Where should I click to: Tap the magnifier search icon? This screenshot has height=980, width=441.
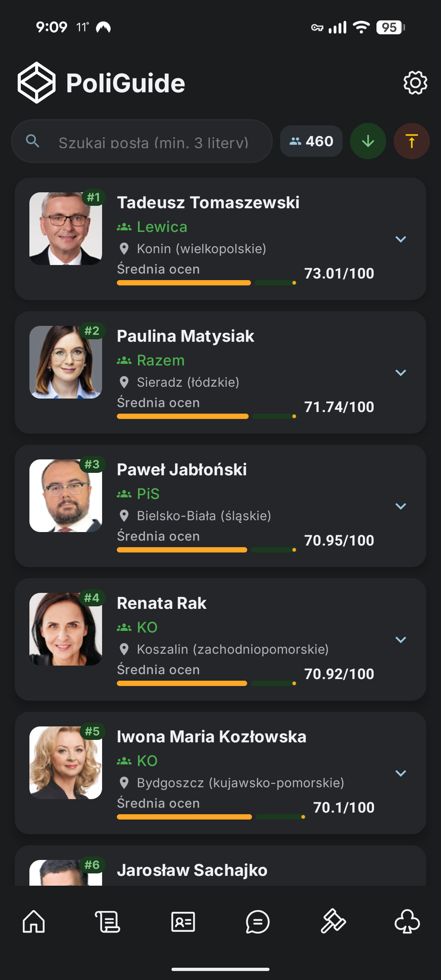(x=33, y=141)
